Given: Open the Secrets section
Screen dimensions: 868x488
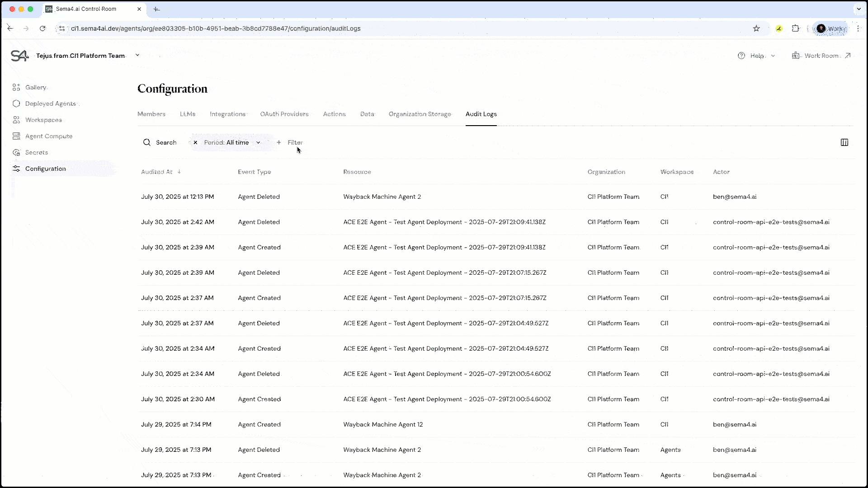Looking at the screenshot, I should click(x=37, y=152).
